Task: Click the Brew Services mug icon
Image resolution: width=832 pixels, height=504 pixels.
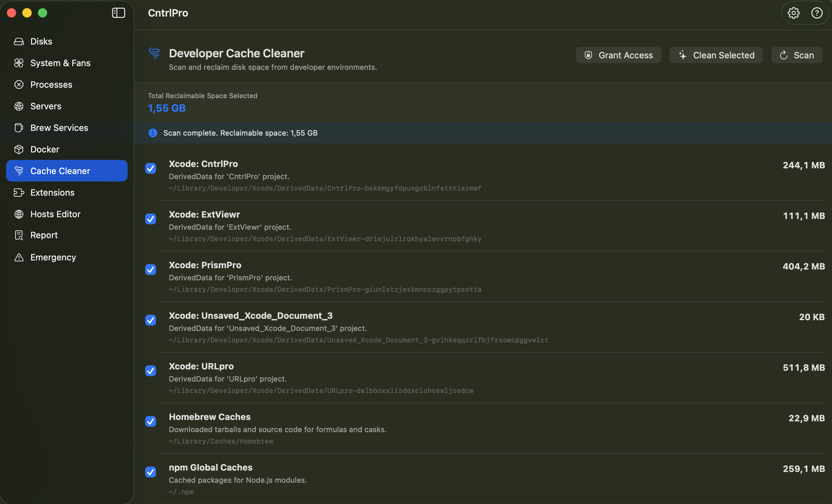Action: pyautogui.click(x=19, y=128)
